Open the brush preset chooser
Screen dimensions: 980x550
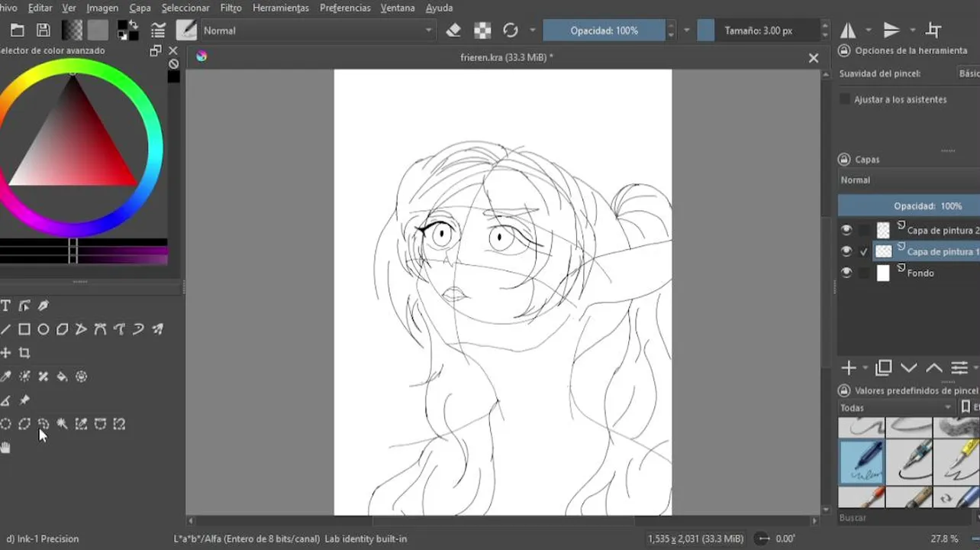pos(186,31)
